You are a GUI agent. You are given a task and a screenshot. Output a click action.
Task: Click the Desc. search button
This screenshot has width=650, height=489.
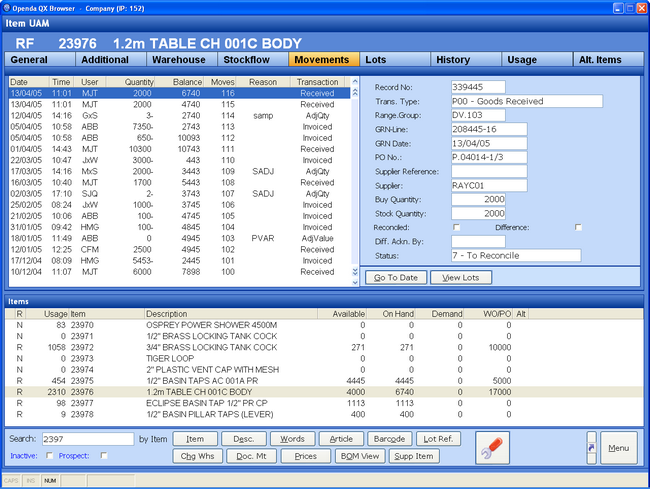pos(244,439)
